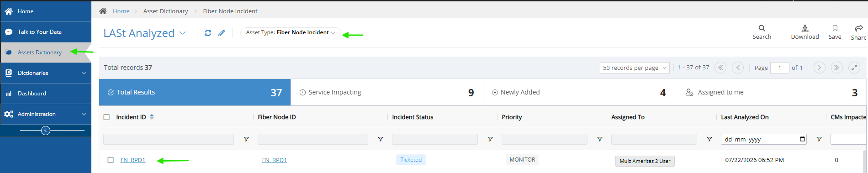Select the Service Impacting tab
Screen dimensions: 868x173
387,92
